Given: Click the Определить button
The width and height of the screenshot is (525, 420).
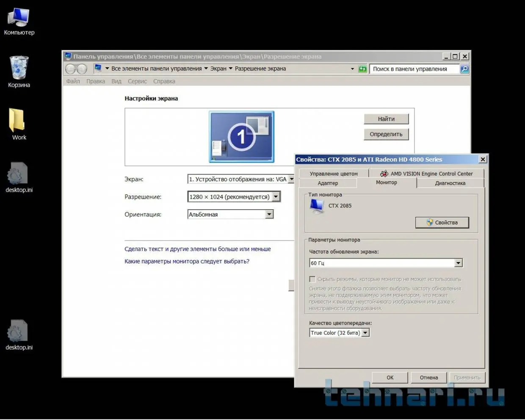Looking at the screenshot, I should (386, 134).
